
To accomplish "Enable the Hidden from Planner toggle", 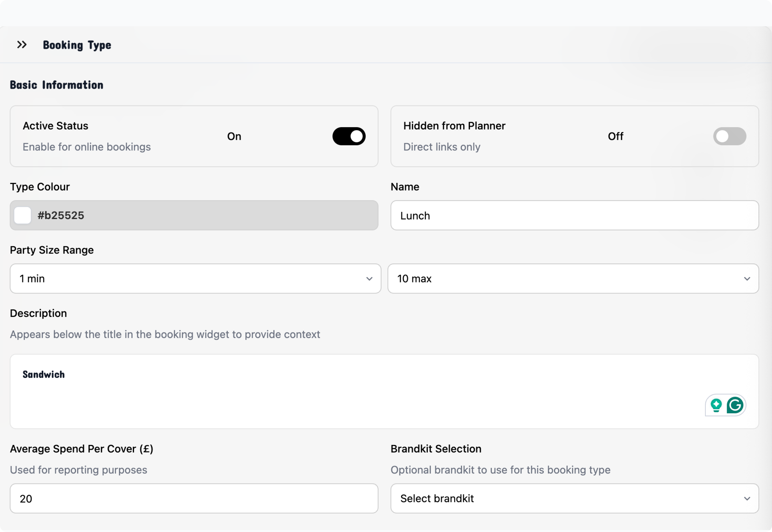I will pos(729,136).
